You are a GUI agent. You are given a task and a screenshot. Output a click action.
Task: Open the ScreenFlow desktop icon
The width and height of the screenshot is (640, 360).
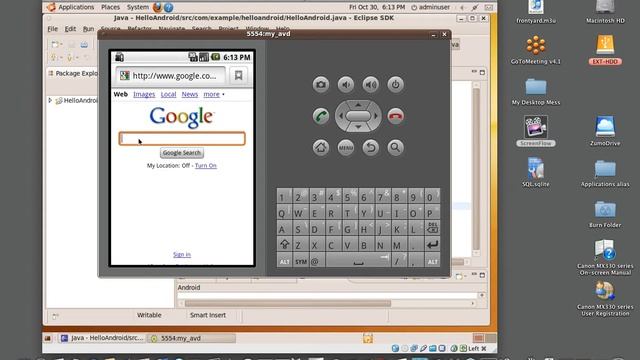coord(536,131)
